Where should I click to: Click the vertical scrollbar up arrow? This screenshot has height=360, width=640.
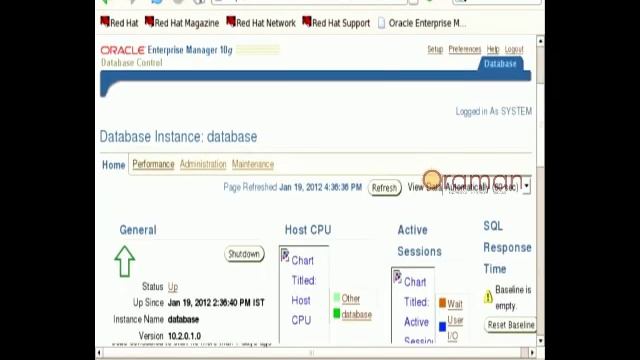tap(540, 41)
